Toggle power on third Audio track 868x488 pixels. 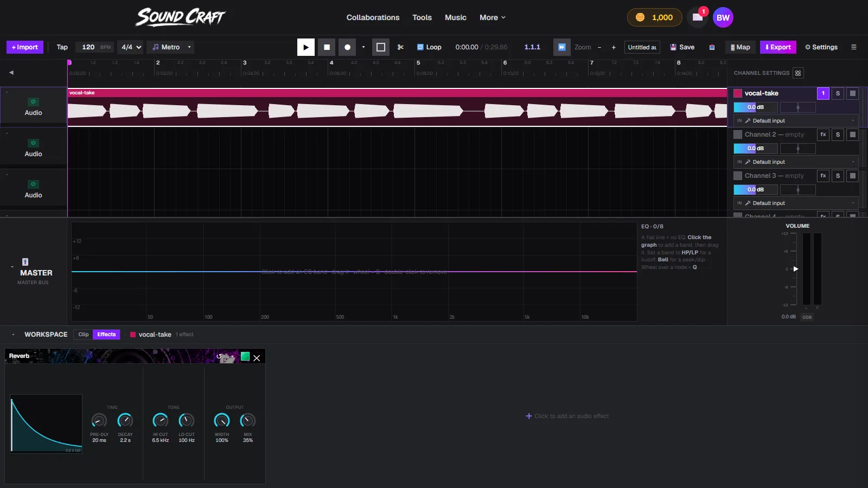pos(33,184)
